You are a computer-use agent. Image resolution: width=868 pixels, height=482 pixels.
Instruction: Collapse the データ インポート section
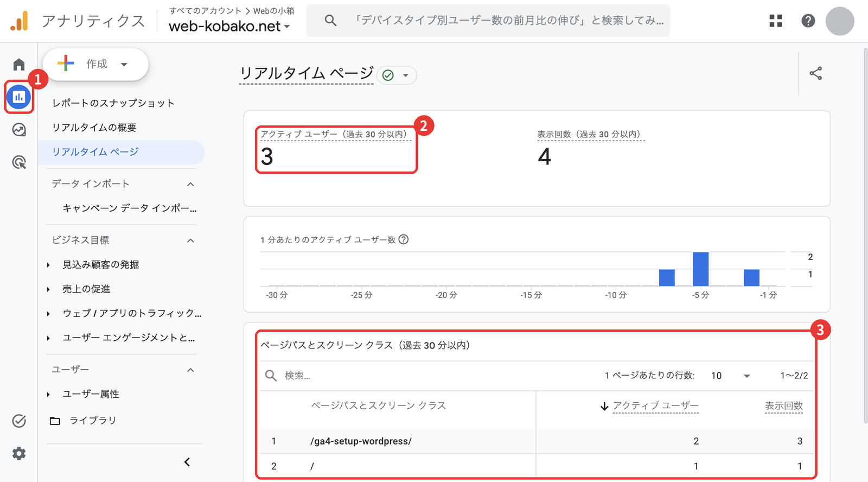(x=190, y=184)
